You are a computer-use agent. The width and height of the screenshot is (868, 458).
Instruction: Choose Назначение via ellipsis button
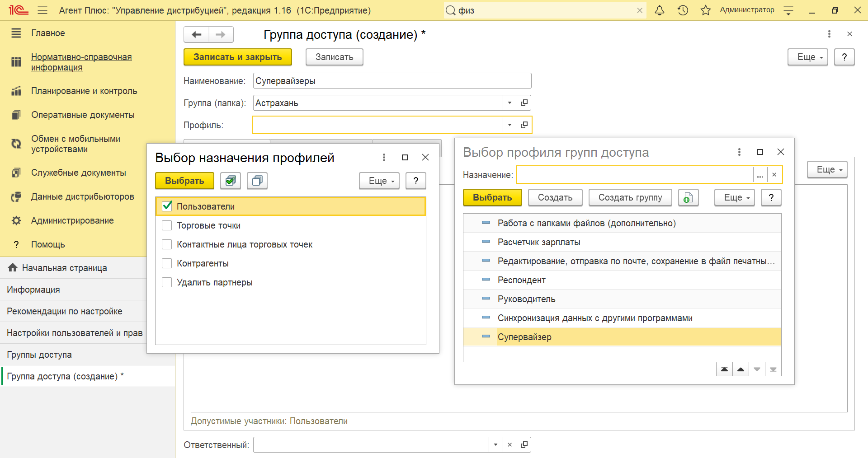760,175
